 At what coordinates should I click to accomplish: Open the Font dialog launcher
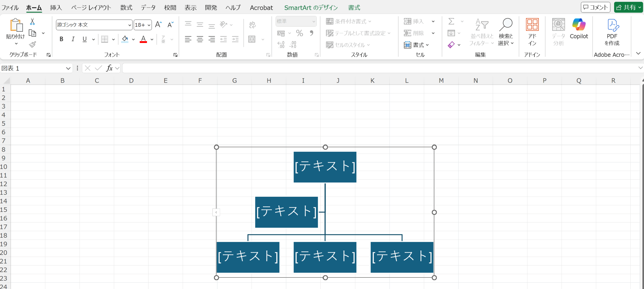(x=175, y=55)
